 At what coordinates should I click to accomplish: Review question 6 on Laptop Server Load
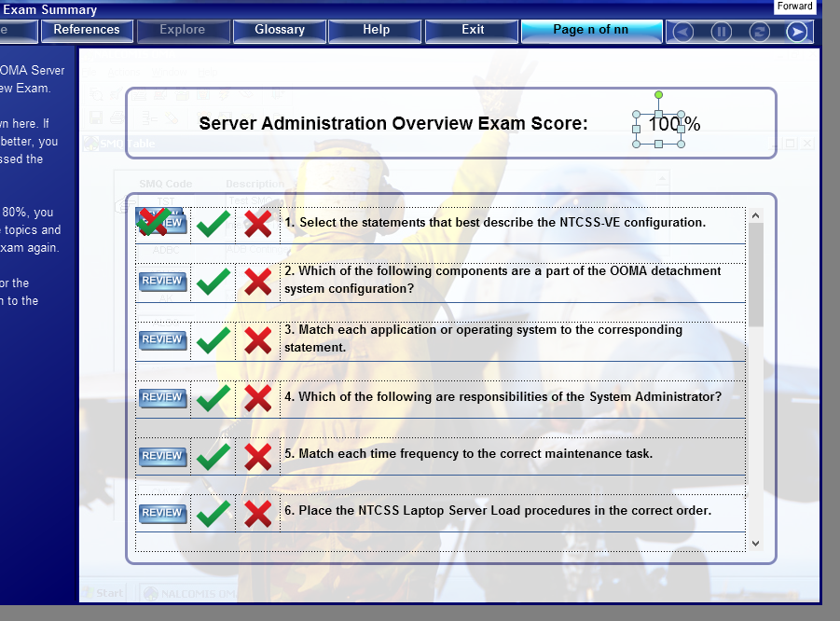(x=163, y=513)
